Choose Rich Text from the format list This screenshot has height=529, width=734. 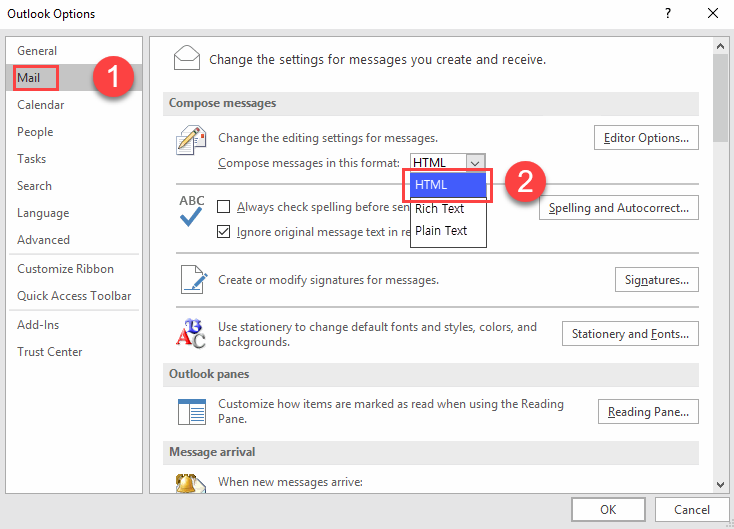[x=448, y=208]
